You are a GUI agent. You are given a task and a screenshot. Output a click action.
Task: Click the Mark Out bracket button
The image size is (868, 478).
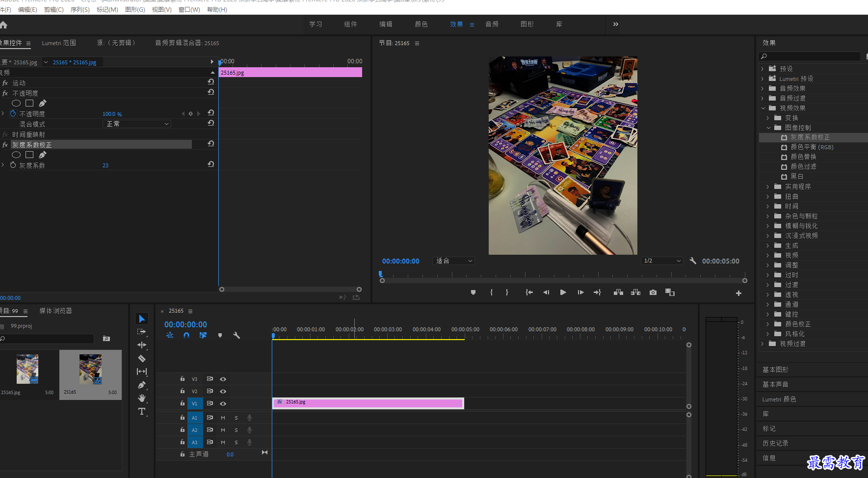point(507,292)
